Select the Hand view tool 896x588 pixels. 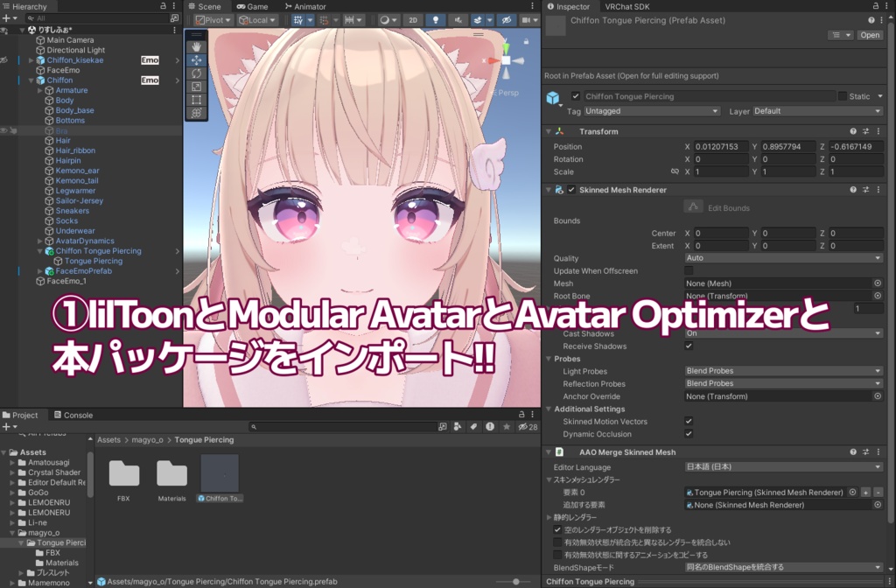(x=196, y=46)
